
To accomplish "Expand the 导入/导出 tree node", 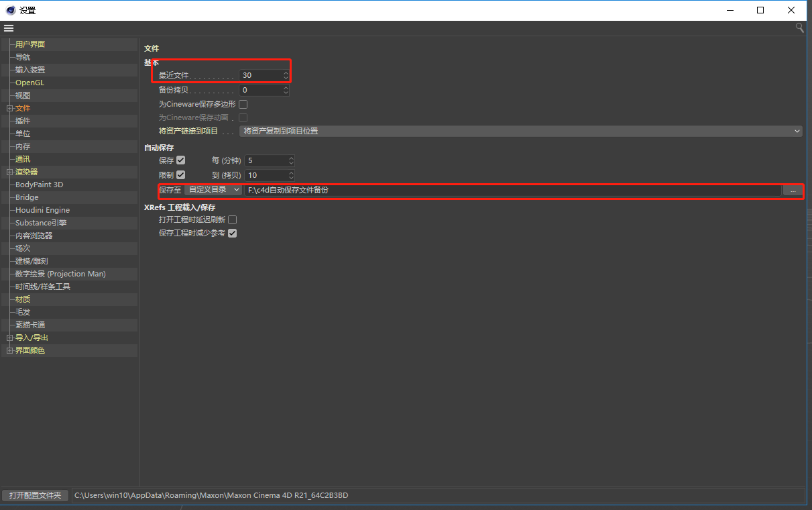I will [9, 338].
